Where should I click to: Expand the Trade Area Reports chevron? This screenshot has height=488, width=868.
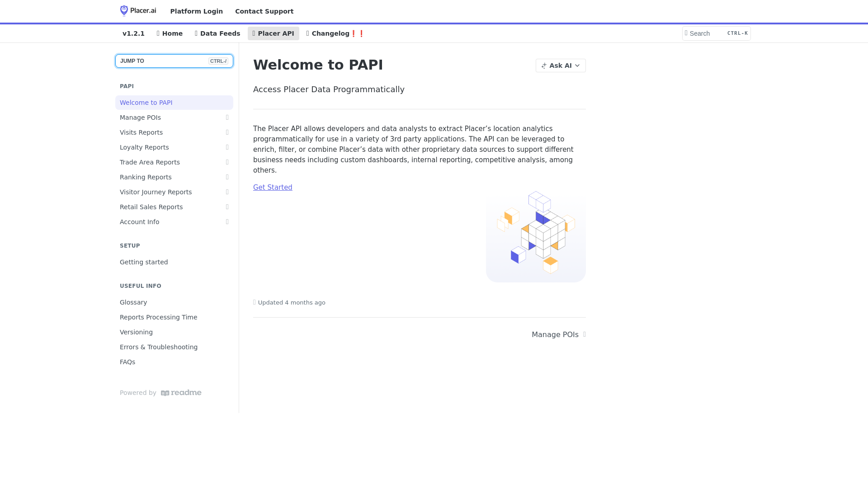[x=227, y=162]
